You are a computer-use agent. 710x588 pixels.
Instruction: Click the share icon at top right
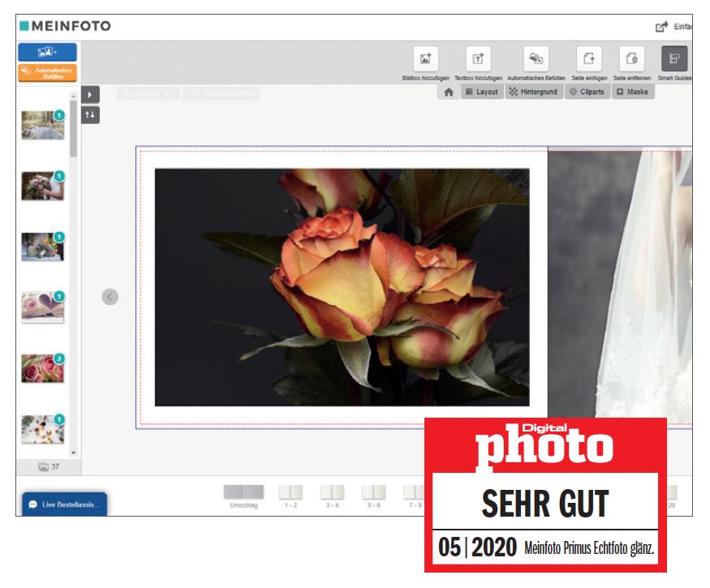(661, 27)
